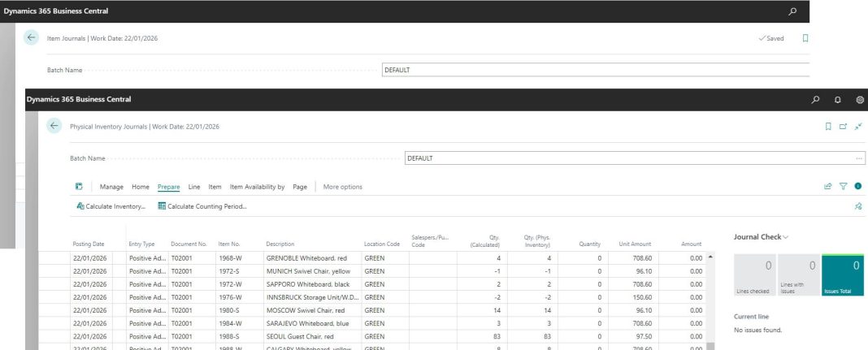This screenshot has height=350, width=868.
Task: Click Batch Name field in Physical Inventory Journals
Action: tap(635, 158)
